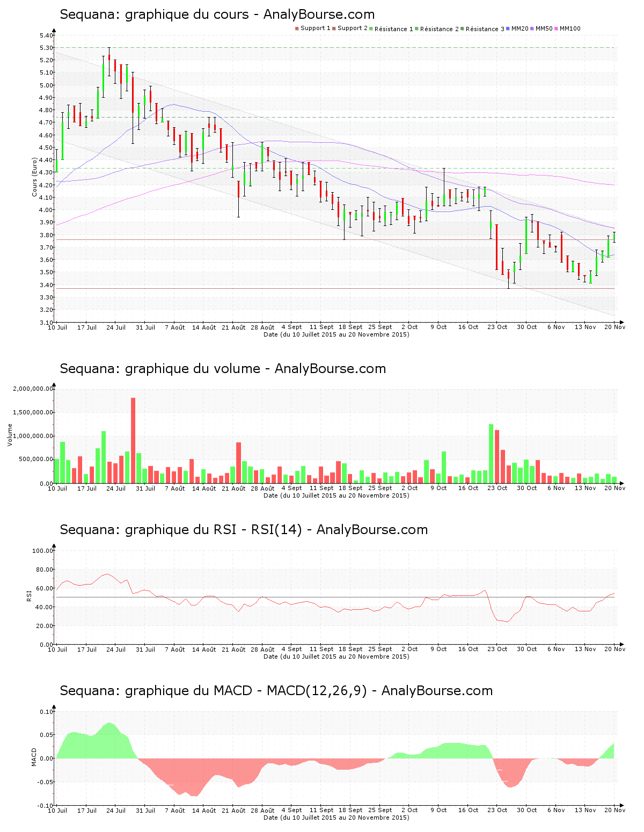Viewport: 644px width, 832px height.
Task: Click the -0.05 value on the MACD axis
Action: click(45, 782)
